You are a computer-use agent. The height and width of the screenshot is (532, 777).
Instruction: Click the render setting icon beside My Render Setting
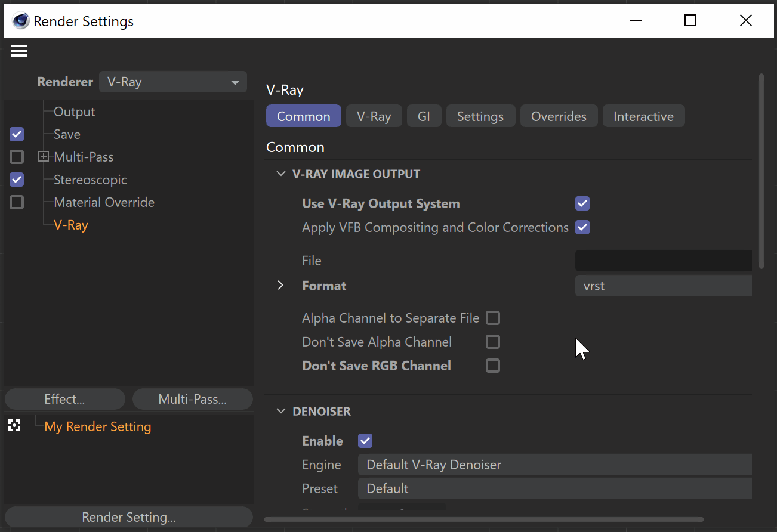point(15,426)
